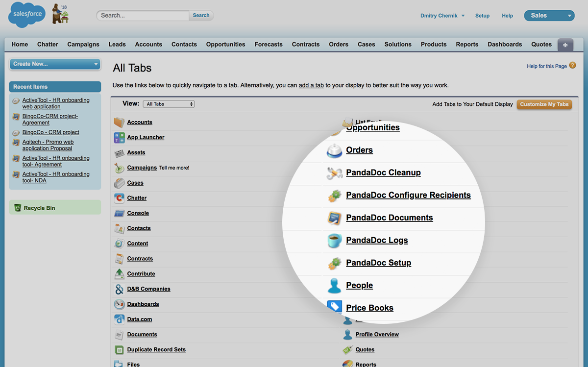Screen dimensions: 588x367
Task: Open recent item BingoCo - CRM project
Action: [50, 132]
